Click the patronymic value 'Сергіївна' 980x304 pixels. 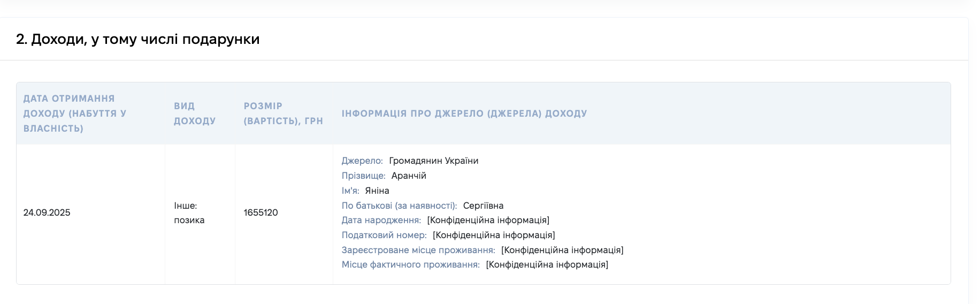click(484, 206)
